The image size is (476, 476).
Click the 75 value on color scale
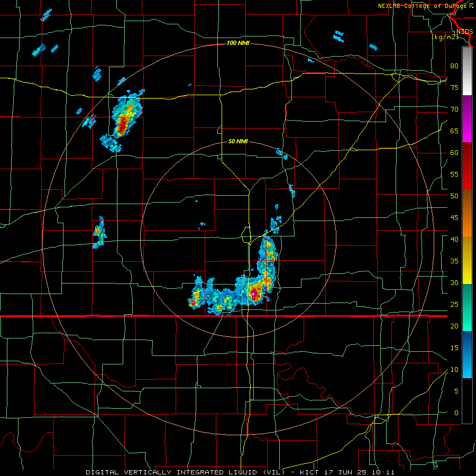point(454,88)
